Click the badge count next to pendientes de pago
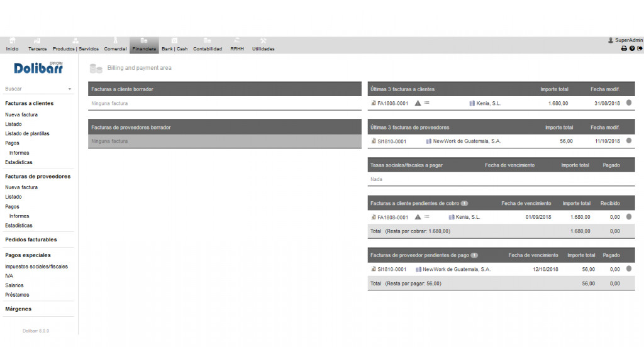Screen dimensions: 644x347 tap(474, 255)
